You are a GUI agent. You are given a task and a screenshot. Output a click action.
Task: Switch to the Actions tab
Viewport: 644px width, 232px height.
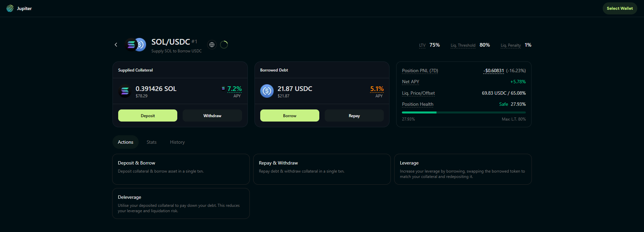point(126,142)
